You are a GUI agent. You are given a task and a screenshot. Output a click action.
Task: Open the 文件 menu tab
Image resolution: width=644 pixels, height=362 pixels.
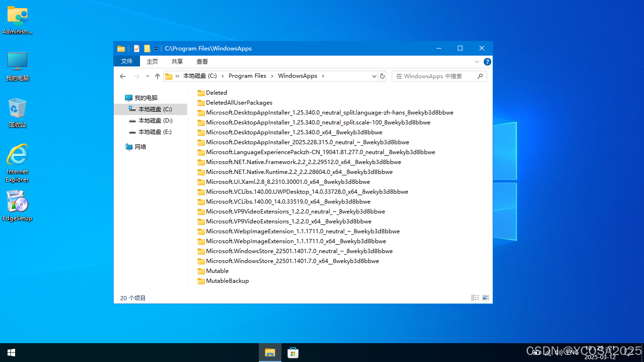[127, 61]
